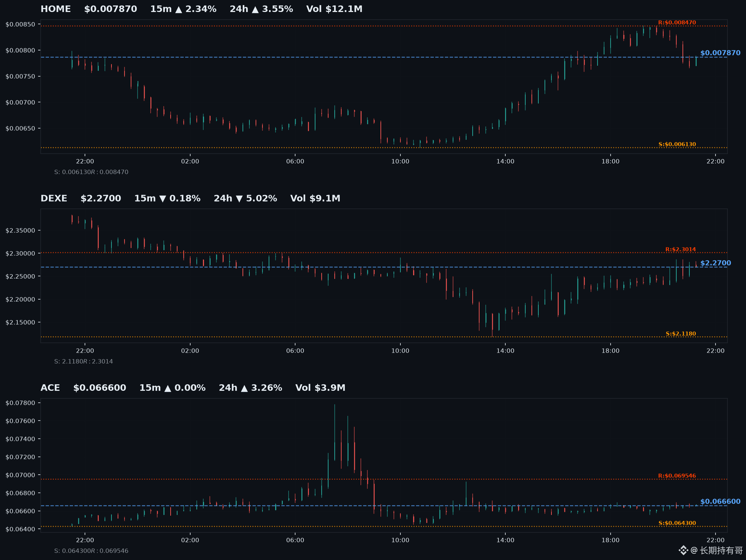Click the R:$2.3014 resistance label
Viewport: 746px width, 560px height.
[681, 249]
